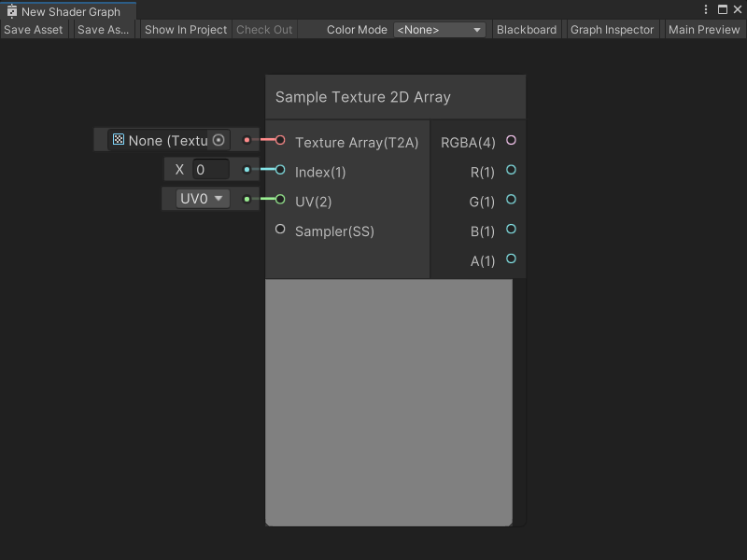Open the Main Preview window

(x=704, y=29)
